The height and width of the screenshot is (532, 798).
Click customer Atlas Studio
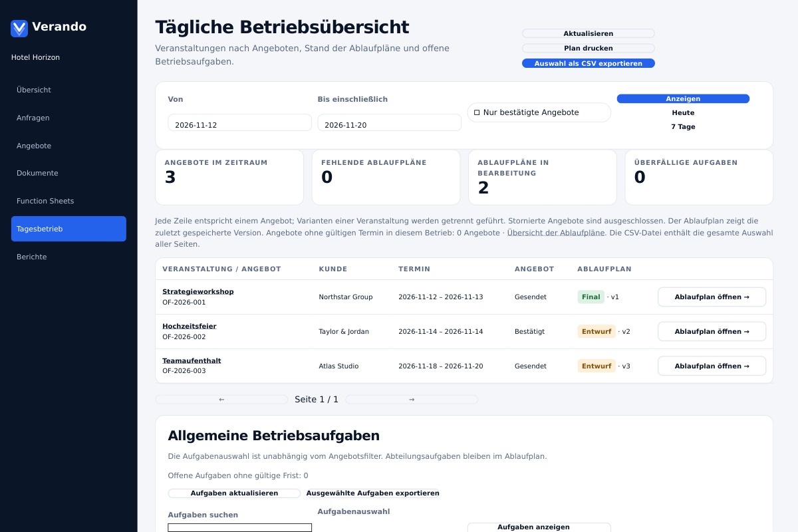(338, 366)
